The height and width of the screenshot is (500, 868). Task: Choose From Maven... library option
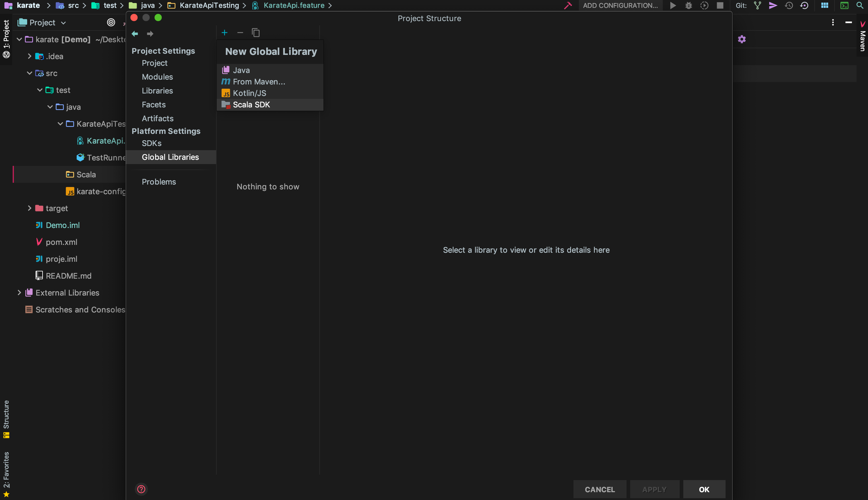point(259,82)
